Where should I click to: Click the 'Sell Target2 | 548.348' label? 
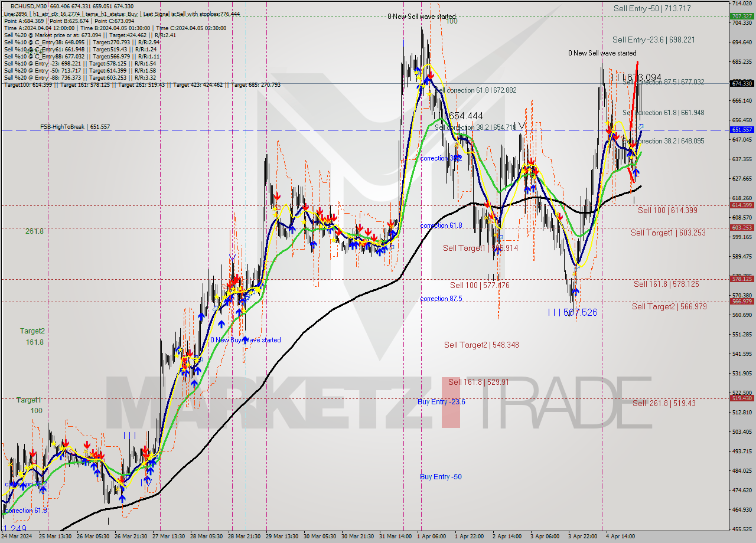pyautogui.click(x=481, y=345)
